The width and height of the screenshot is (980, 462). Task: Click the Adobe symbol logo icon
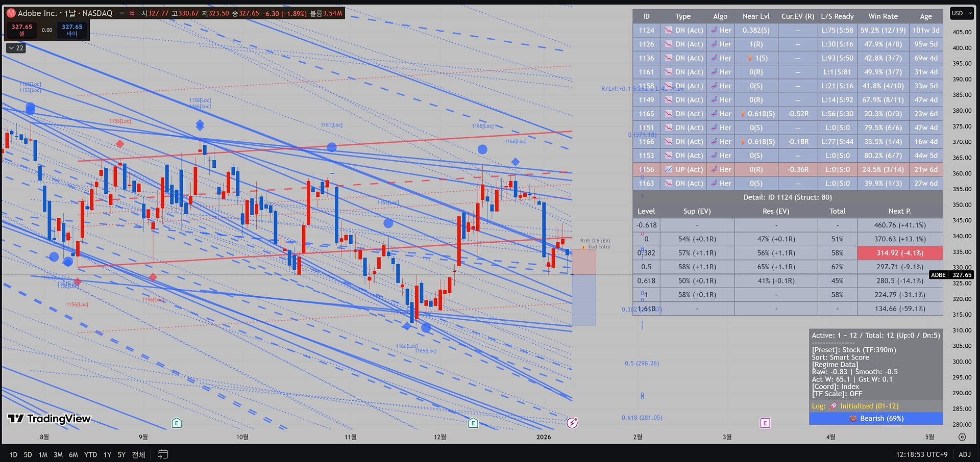tap(11, 13)
